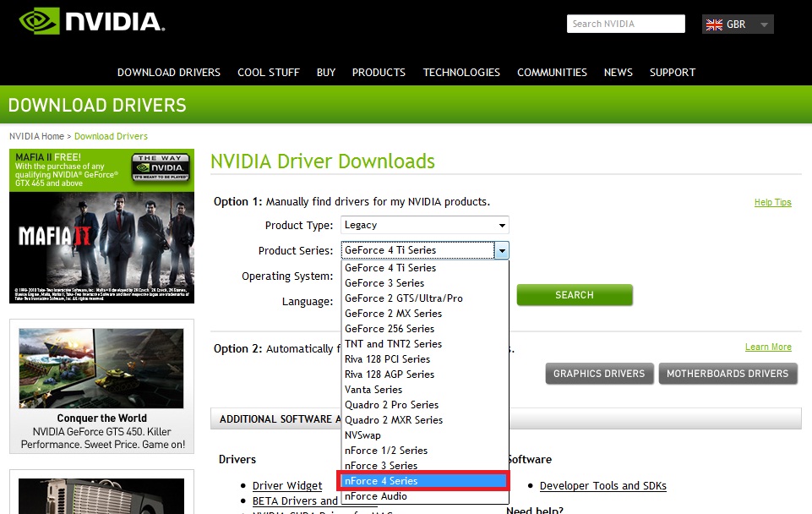The image size is (812, 514).
Task: Click the ADDITIONAL SOFTWARE section header
Action: [505, 418]
